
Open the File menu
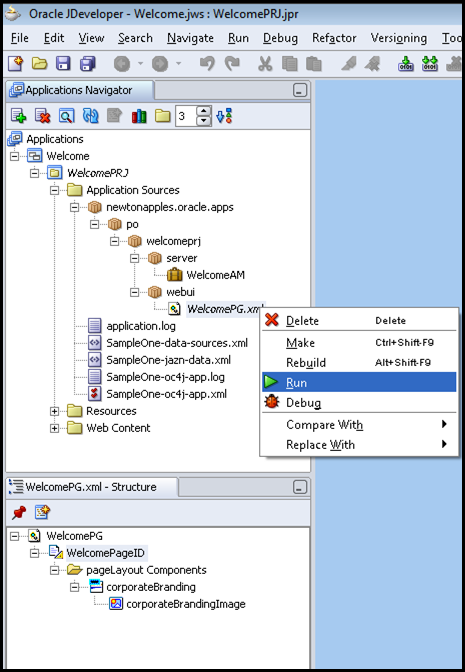click(x=20, y=38)
